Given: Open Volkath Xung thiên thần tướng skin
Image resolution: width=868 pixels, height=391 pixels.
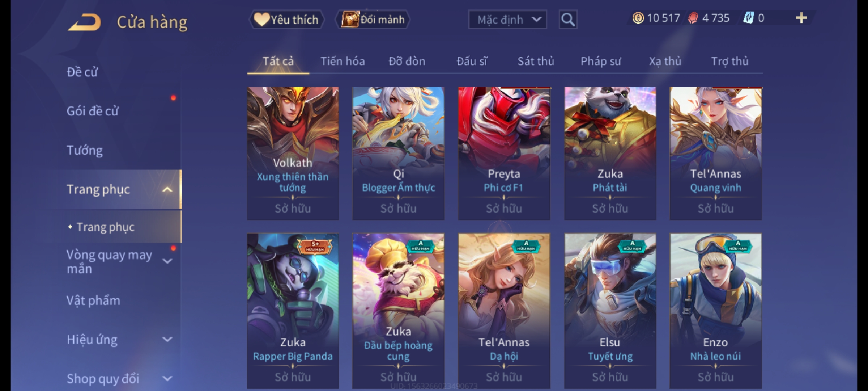Looking at the screenshot, I should [x=293, y=153].
